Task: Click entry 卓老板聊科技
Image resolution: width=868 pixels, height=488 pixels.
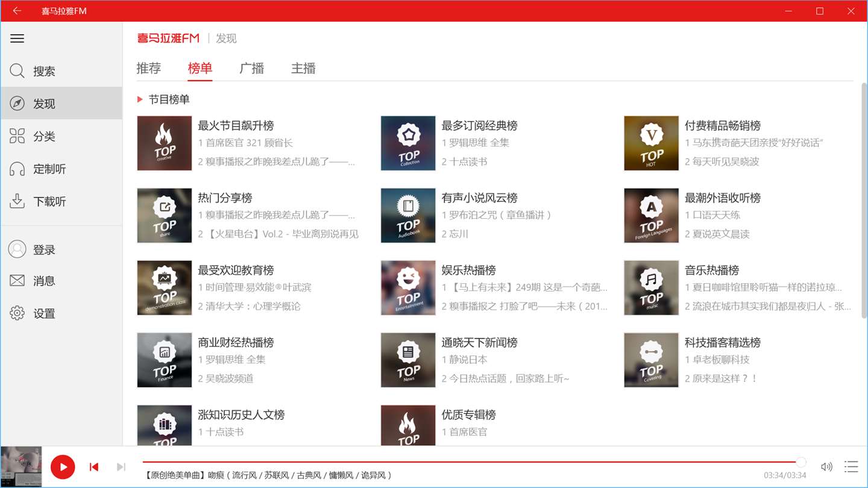Action: 717,360
